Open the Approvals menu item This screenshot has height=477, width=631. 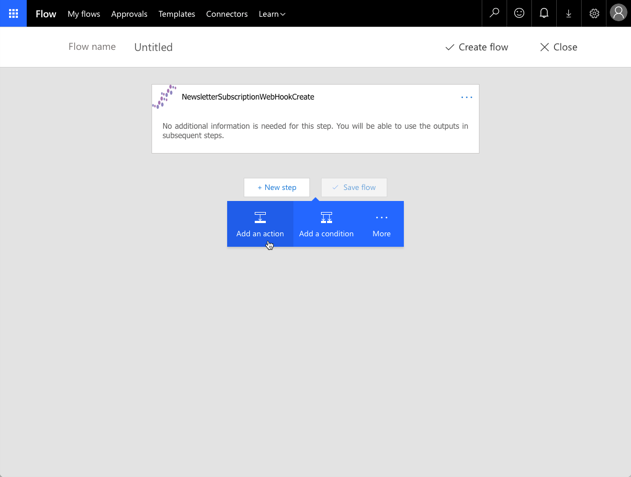click(129, 14)
